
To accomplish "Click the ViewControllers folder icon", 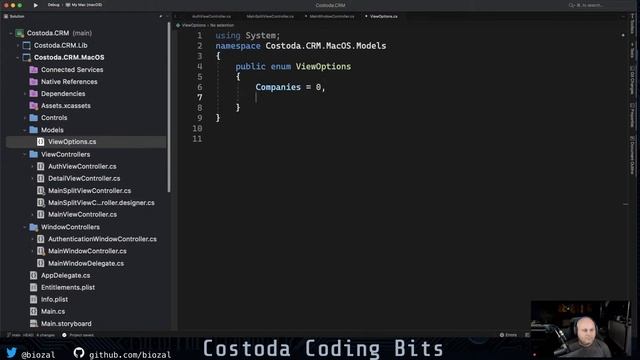I will pos(34,155).
